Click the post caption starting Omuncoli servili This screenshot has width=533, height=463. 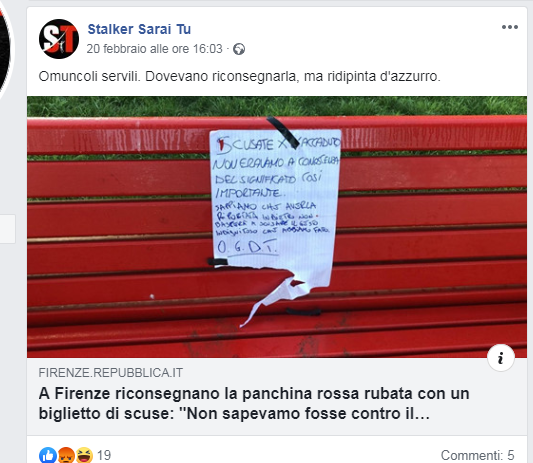[239, 76]
